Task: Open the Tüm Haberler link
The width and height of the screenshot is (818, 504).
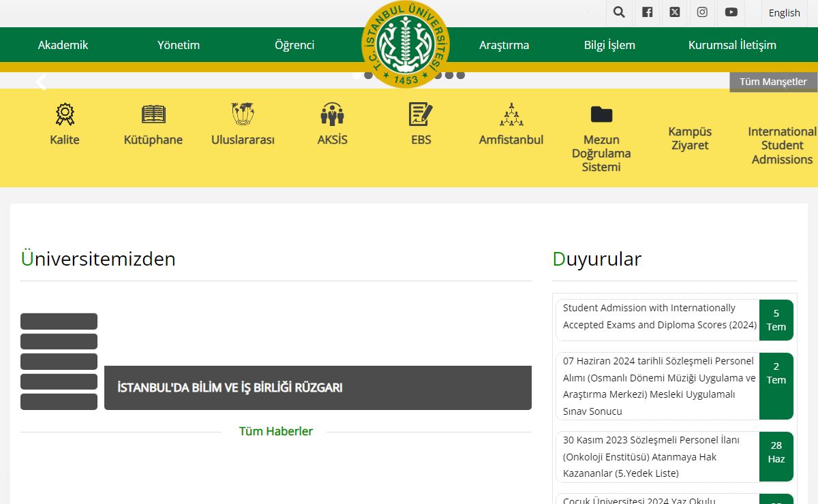Action: 275,431
